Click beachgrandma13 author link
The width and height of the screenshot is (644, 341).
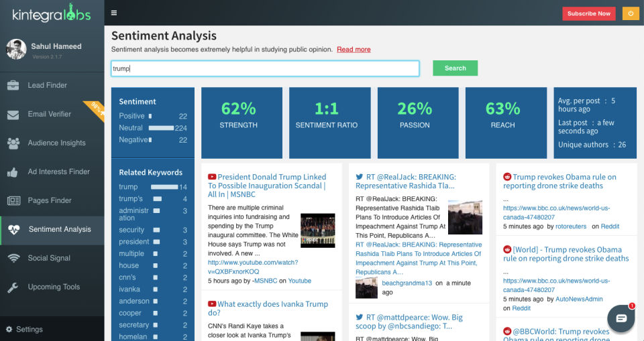(407, 283)
